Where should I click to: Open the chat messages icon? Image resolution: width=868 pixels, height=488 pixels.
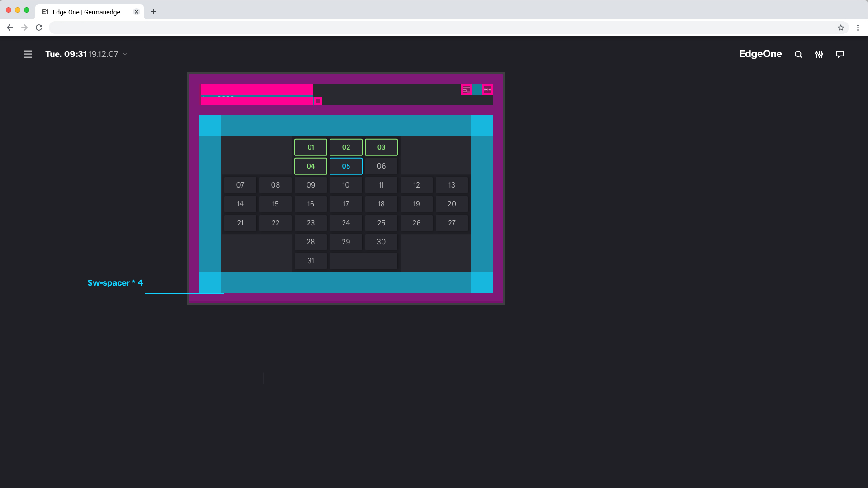click(x=840, y=54)
